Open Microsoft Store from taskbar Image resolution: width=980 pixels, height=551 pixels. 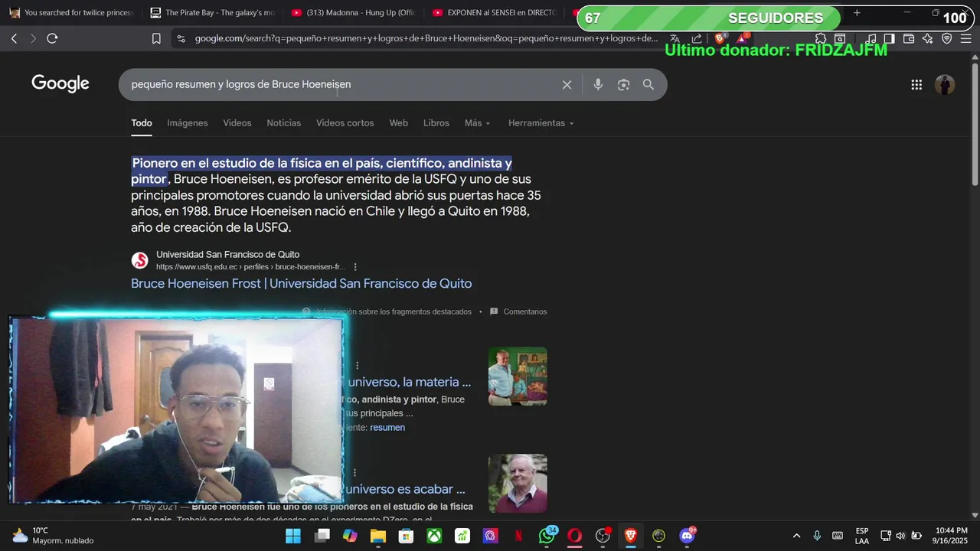(x=406, y=536)
